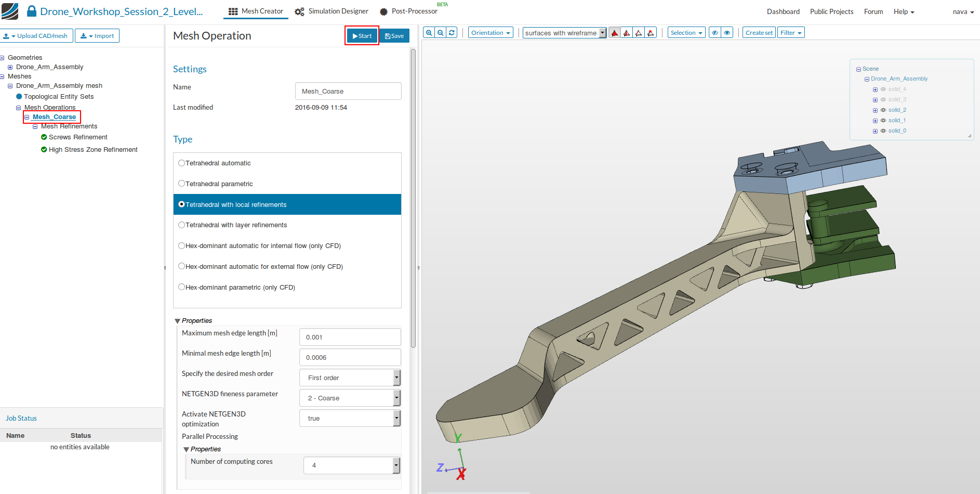Open the mesh order dropdown 'First order'
This screenshot has width=980, height=494.
click(x=350, y=378)
